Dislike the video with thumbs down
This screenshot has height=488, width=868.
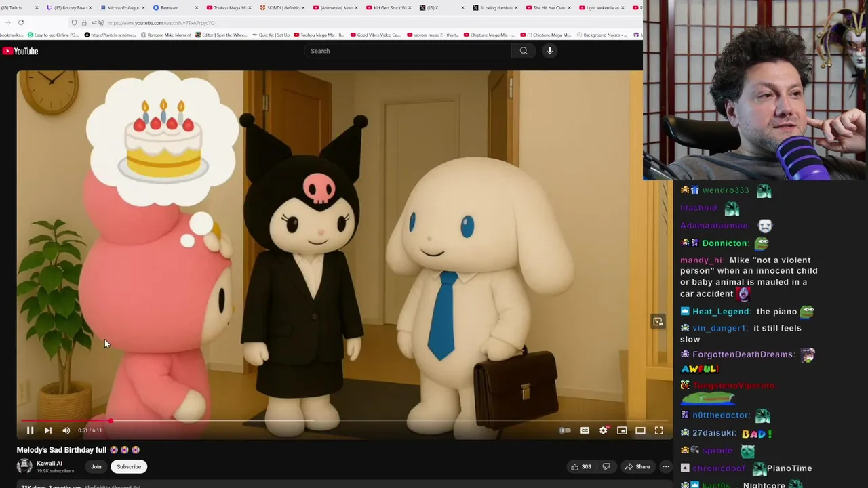tap(606, 466)
